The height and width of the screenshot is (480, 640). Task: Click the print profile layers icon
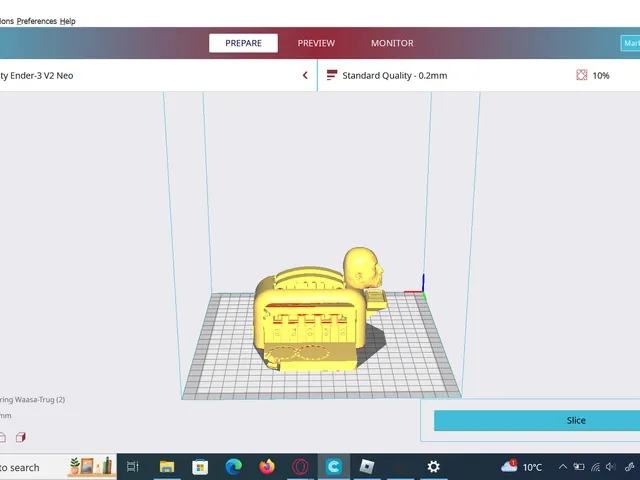332,75
